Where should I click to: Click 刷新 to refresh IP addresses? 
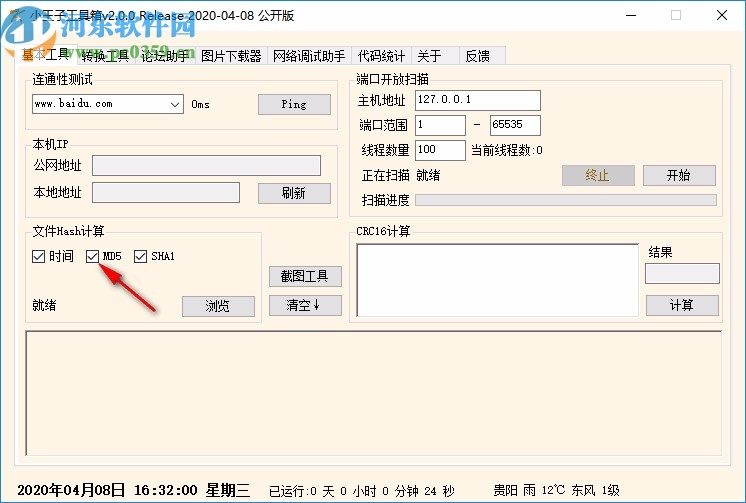pyautogui.click(x=294, y=193)
